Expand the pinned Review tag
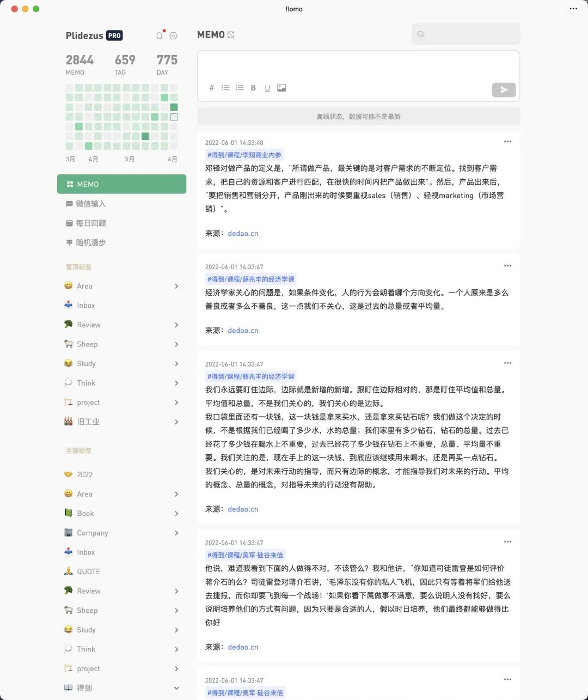Screen dimensions: 588x700 (x=176, y=325)
